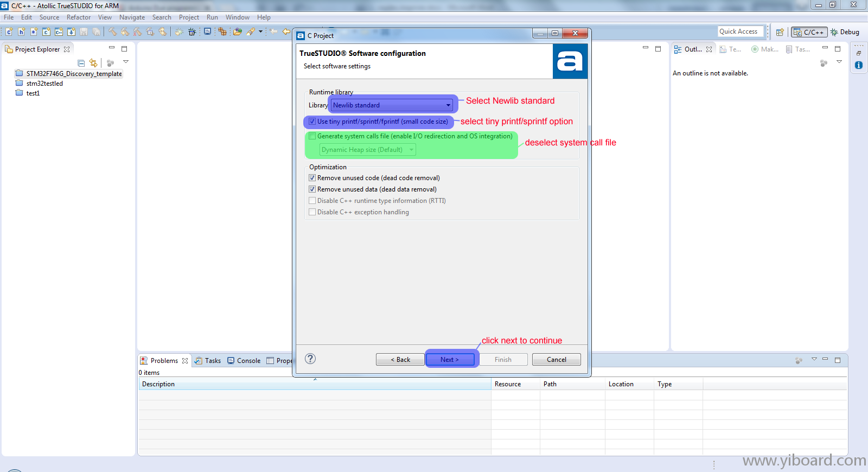The width and height of the screenshot is (868, 472).
Task: Enable Generate system calls file checkbox
Action: coord(312,136)
